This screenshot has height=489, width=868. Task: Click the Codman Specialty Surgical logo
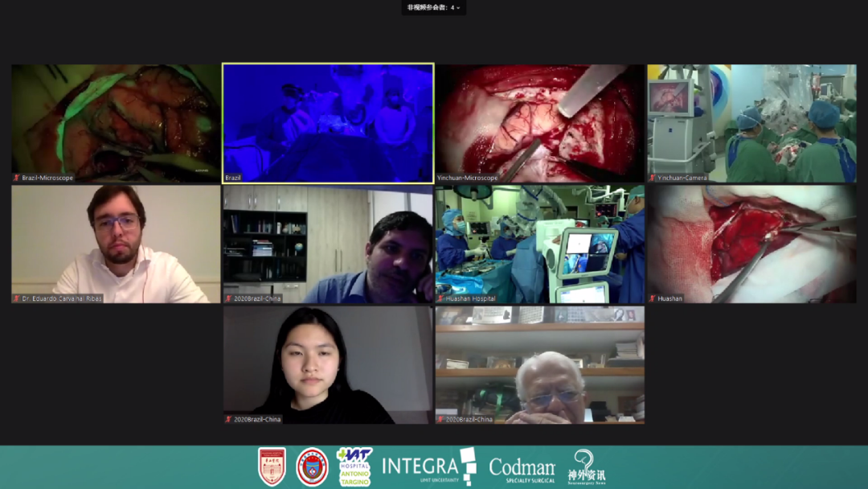click(522, 466)
